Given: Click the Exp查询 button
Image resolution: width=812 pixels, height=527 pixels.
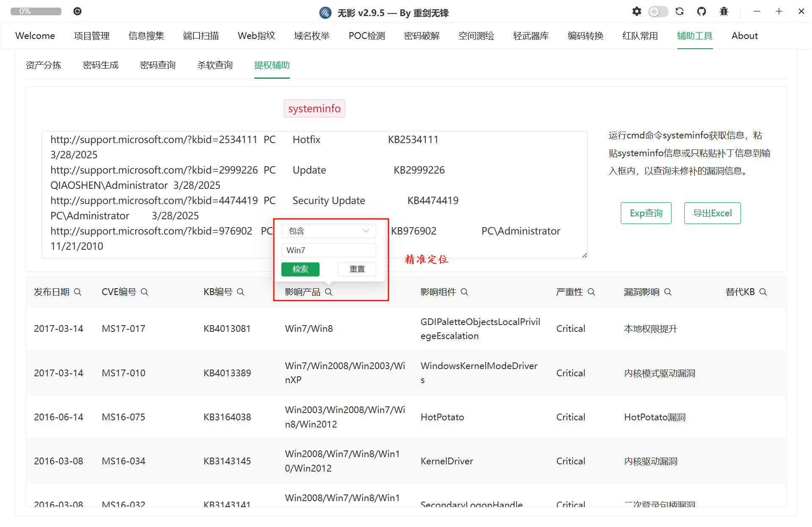Looking at the screenshot, I should [x=646, y=213].
